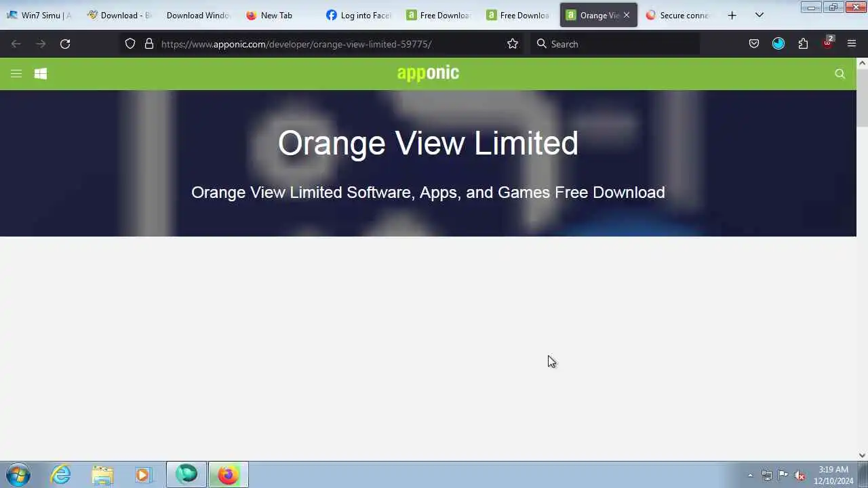Open the Windows Start button

[x=18, y=474]
